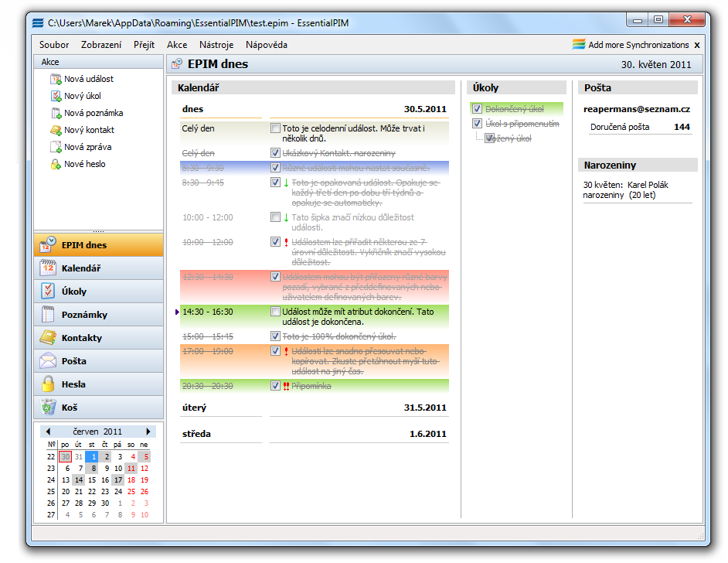Select May 30 in the mini calendar
The width and height of the screenshot is (728, 563).
66,456
